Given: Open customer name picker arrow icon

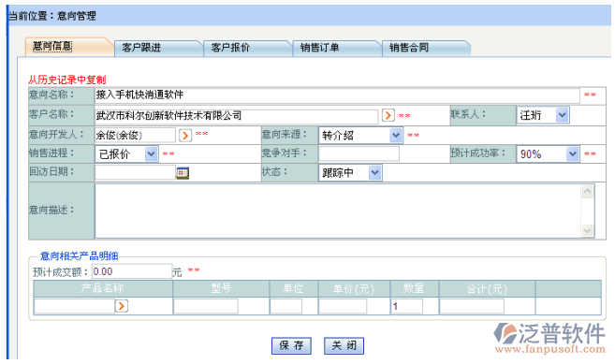Looking at the screenshot, I should (388, 115).
